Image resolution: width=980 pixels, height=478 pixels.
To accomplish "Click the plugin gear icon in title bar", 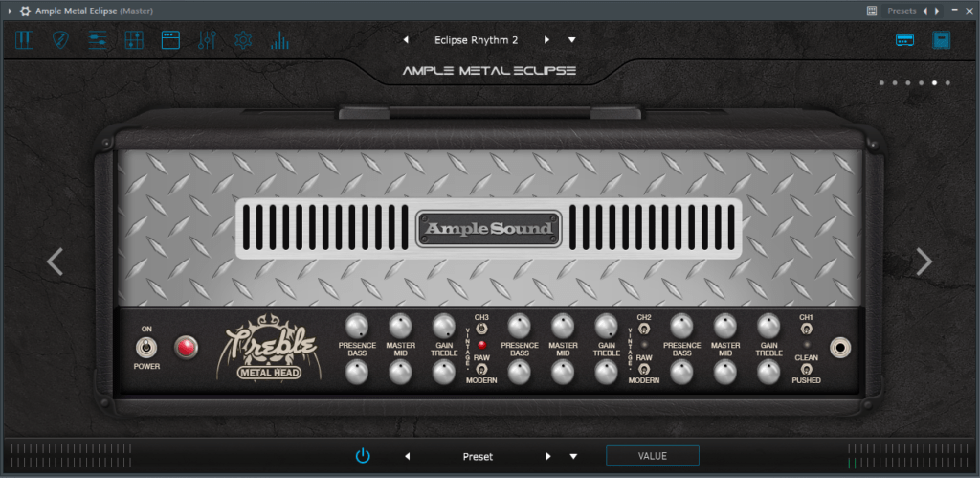I will [x=26, y=11].
